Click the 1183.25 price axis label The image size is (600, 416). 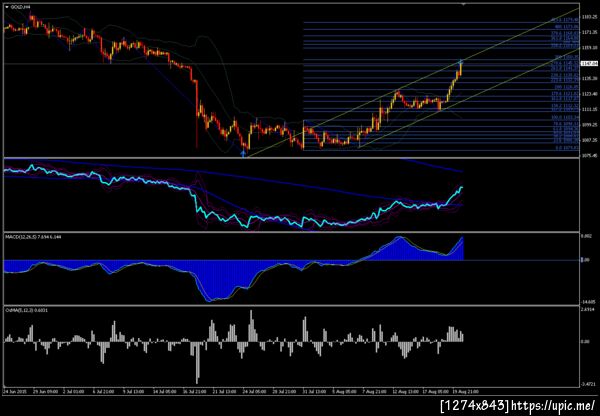point(589,17)
